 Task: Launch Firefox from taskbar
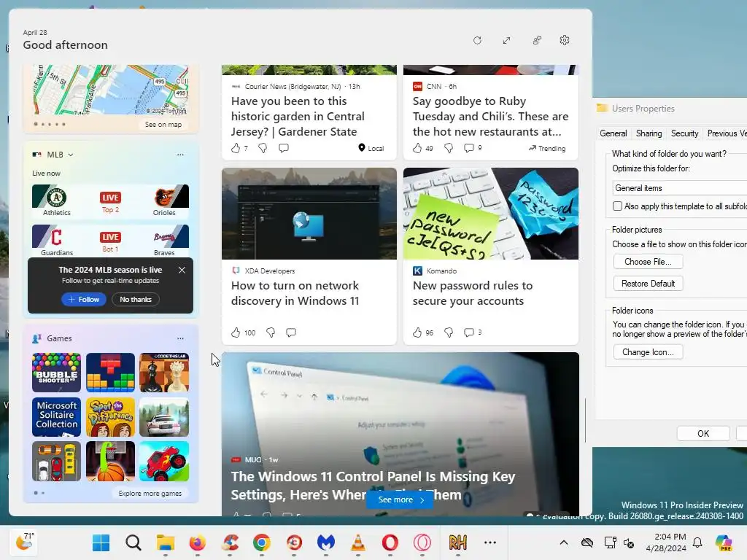pyautogui.click(x=197, y=542)
